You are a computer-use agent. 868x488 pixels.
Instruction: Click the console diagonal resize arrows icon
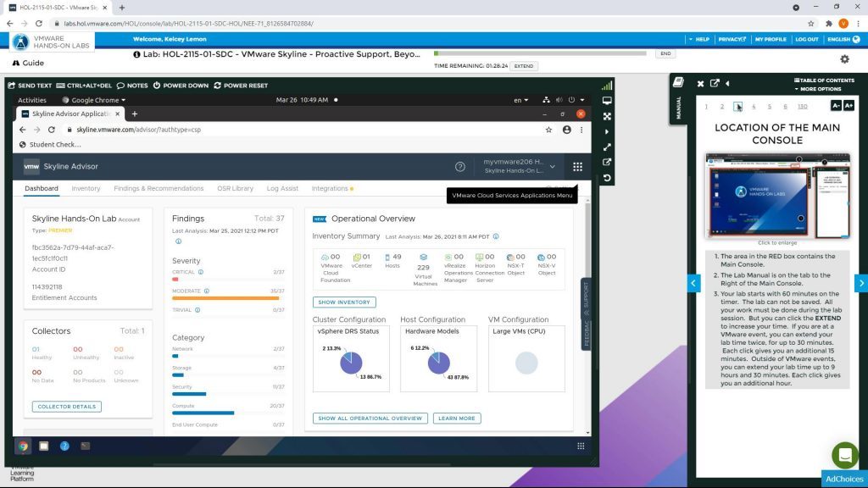click(607, 147)
